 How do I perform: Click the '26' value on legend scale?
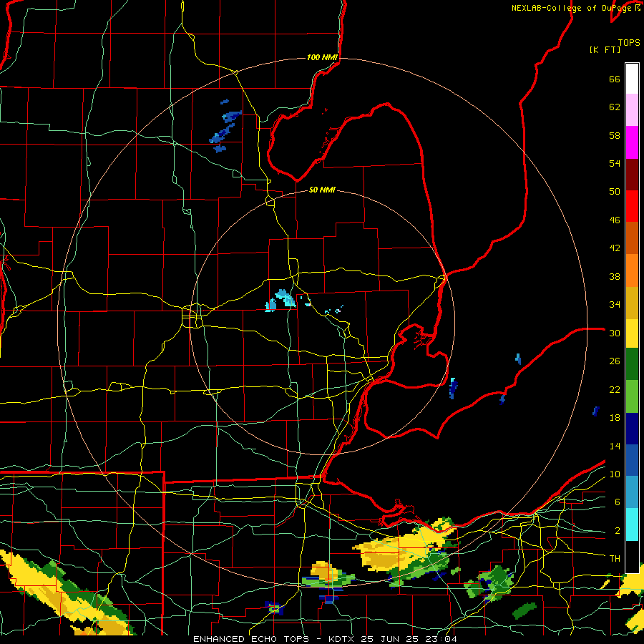615,361
